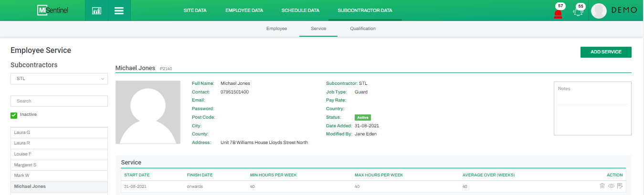View service details via the eye icon
644x195 pixels.
point(611,186)
